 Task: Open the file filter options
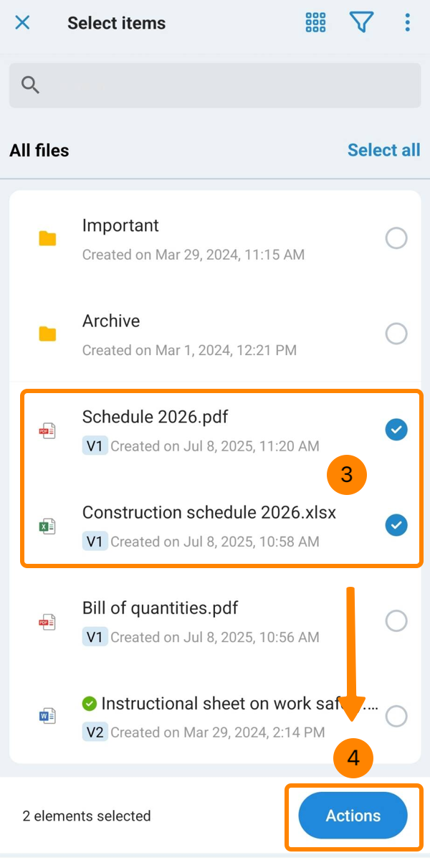click(x=362, y=23)
